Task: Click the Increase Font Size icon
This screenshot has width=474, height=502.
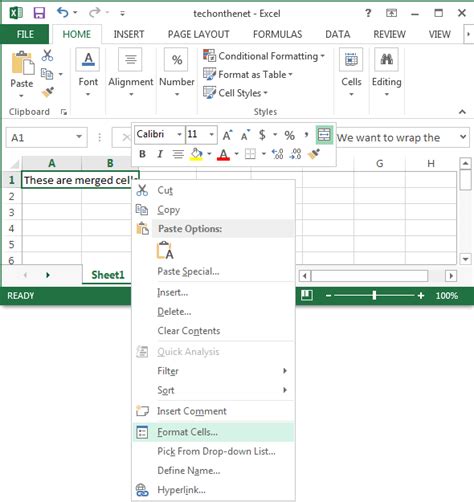Action: tap(227, 135)
